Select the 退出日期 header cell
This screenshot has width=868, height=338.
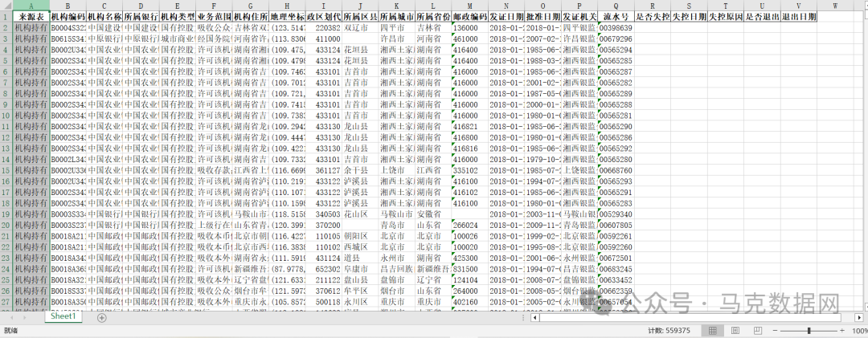click(798, 17)
